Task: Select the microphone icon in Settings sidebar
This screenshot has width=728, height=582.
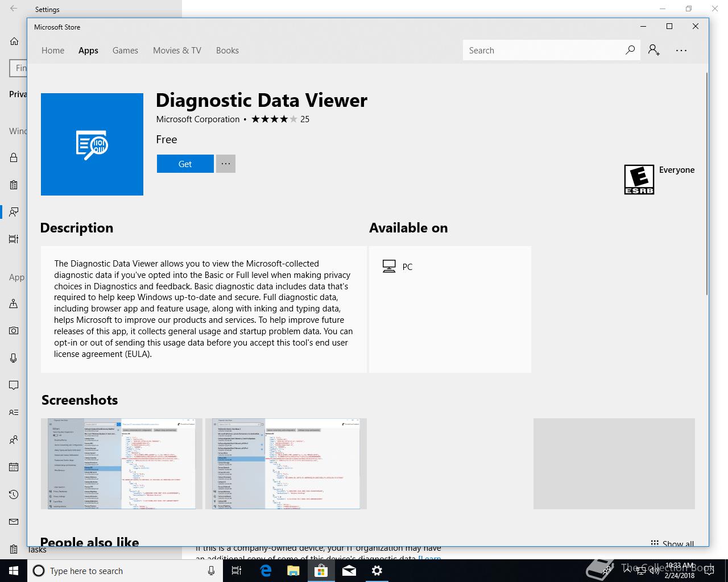Action: [14, 358]
